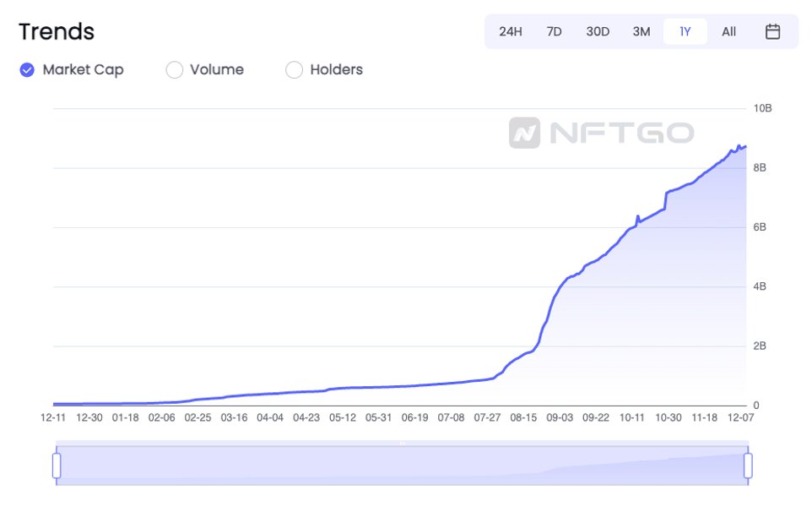Image resolution: width=812 pixels, height=512 pixels.
Task: Switch to the 24H time range
Action: click(x=511, y=32)
